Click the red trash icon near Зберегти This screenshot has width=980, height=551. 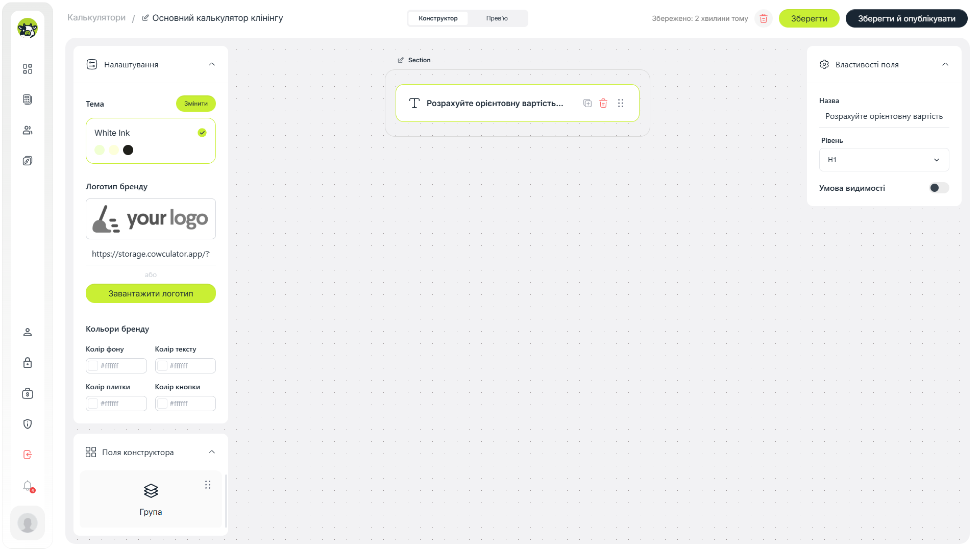(x=764, y=18)
